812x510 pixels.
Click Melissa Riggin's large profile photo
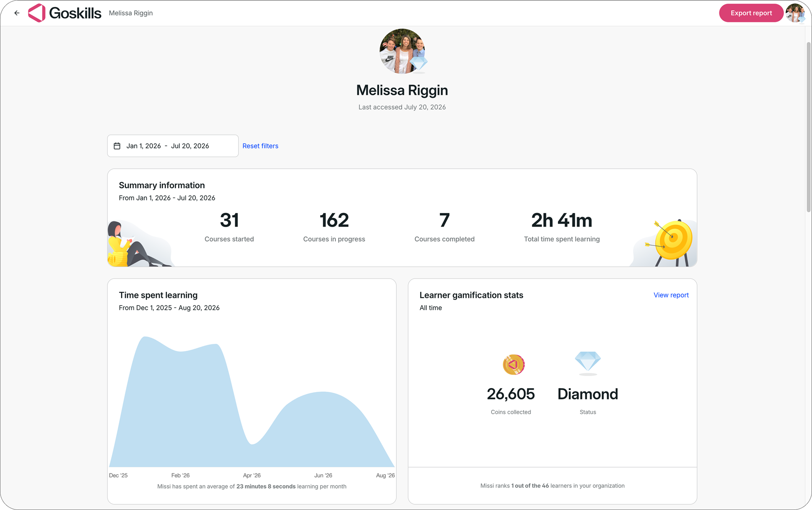click(402, 51)
